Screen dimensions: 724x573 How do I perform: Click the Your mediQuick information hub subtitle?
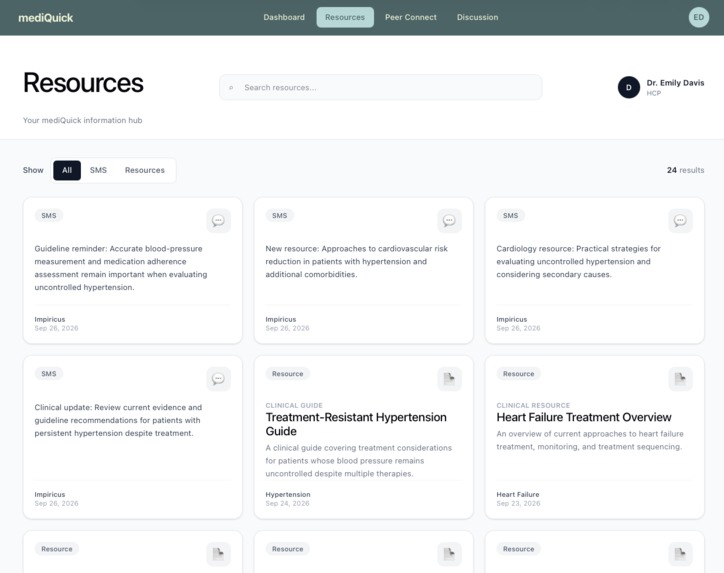(x=83, y=121)
